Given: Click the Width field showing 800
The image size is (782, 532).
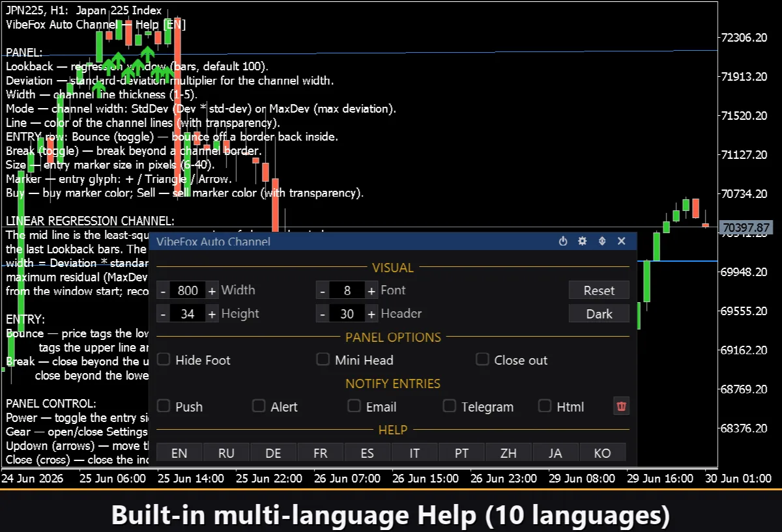Looking at the screenshot, I should click(x=188, y=290).
